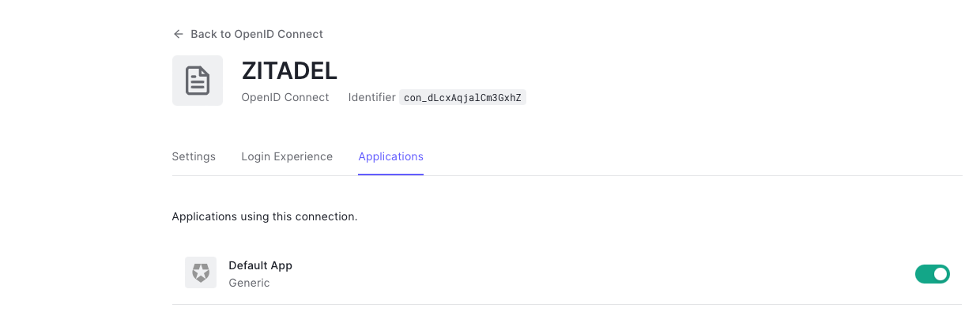Switch to the Login Experience tab
This screenshot has height=323, width=980.
point(287,156)
